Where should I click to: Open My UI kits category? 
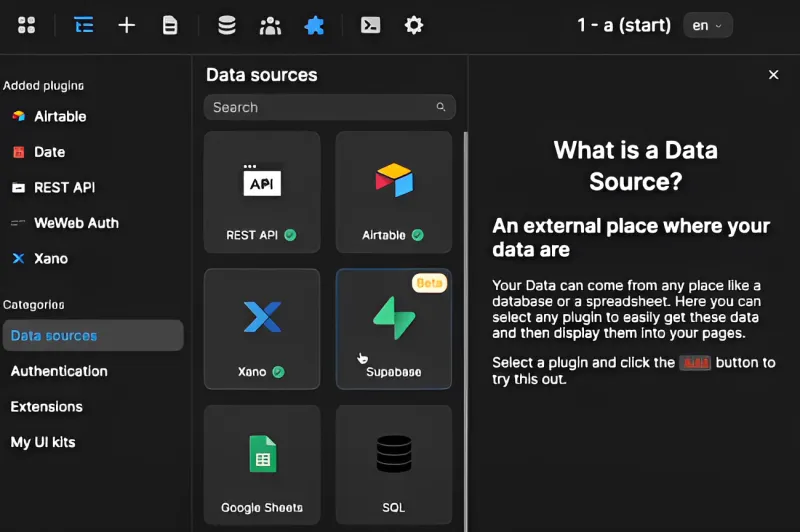coord(43,442)
